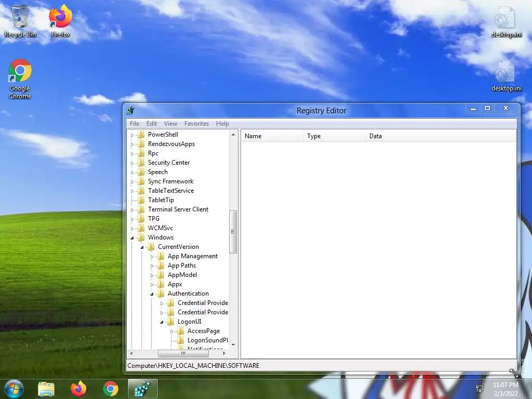Launch Firefox from the taskbar

click(x=78, y=389)
